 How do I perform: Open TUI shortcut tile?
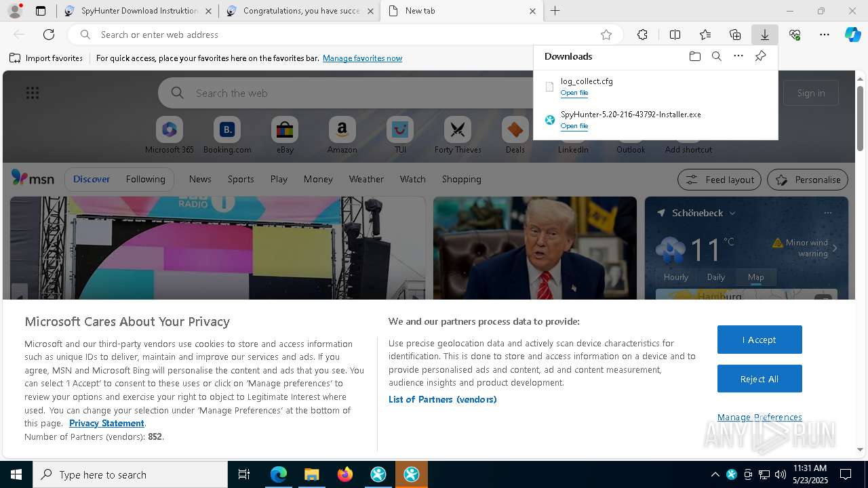coord(400,136)
